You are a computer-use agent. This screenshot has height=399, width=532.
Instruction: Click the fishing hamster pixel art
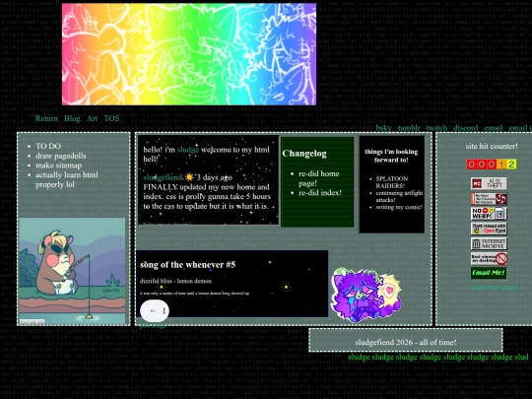click(72, 271)
